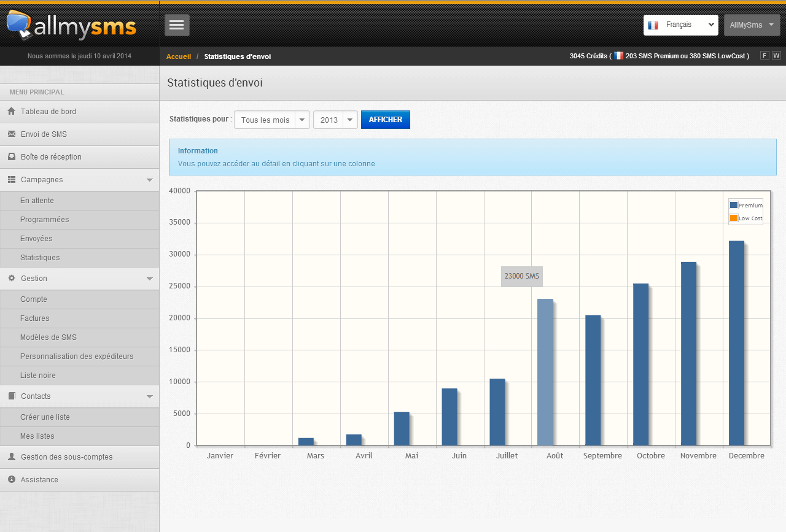Image resolution: width=786 pixels, height=532 pixels.
Task: Click the home icon beside Tableau de bord
Action: click(11, 112)
